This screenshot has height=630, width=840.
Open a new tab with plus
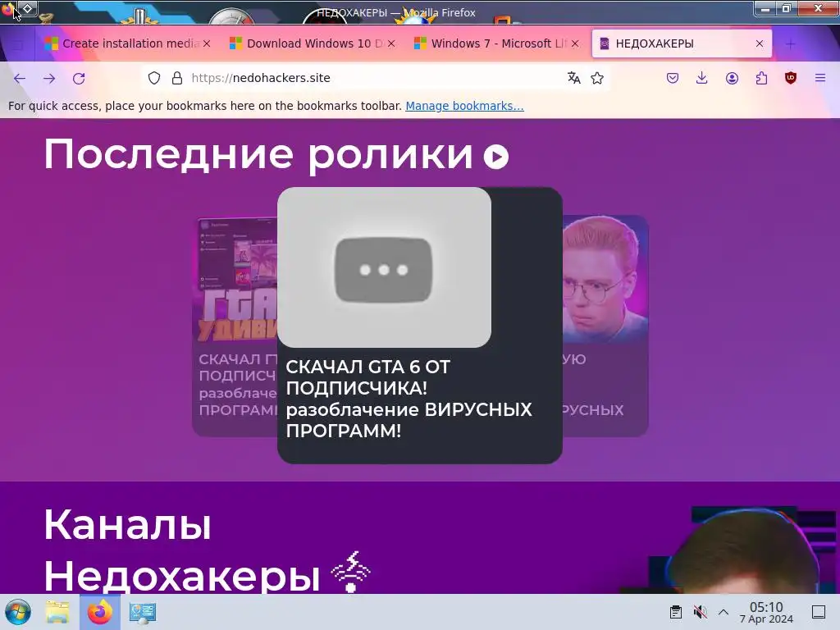pos(790,44)
